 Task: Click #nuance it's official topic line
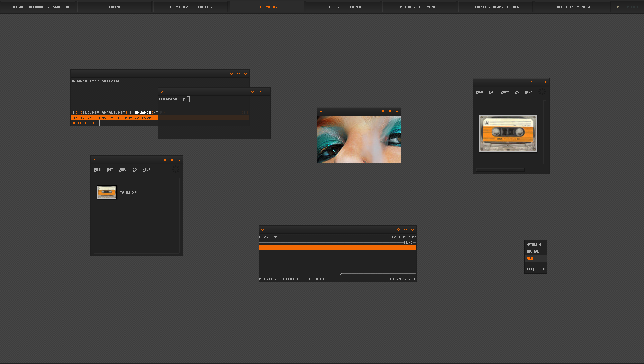97,81
